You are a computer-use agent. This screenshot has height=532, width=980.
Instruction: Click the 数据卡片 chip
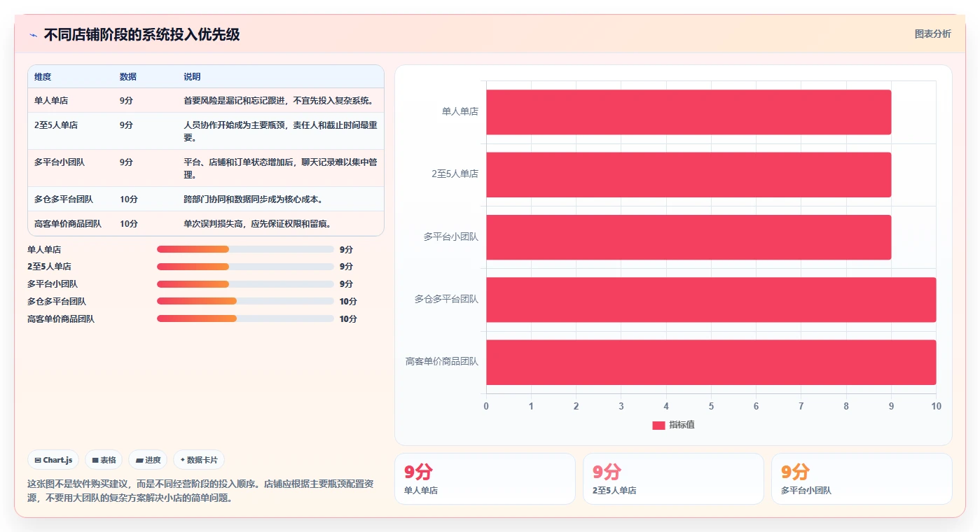(x=199, y=460)
